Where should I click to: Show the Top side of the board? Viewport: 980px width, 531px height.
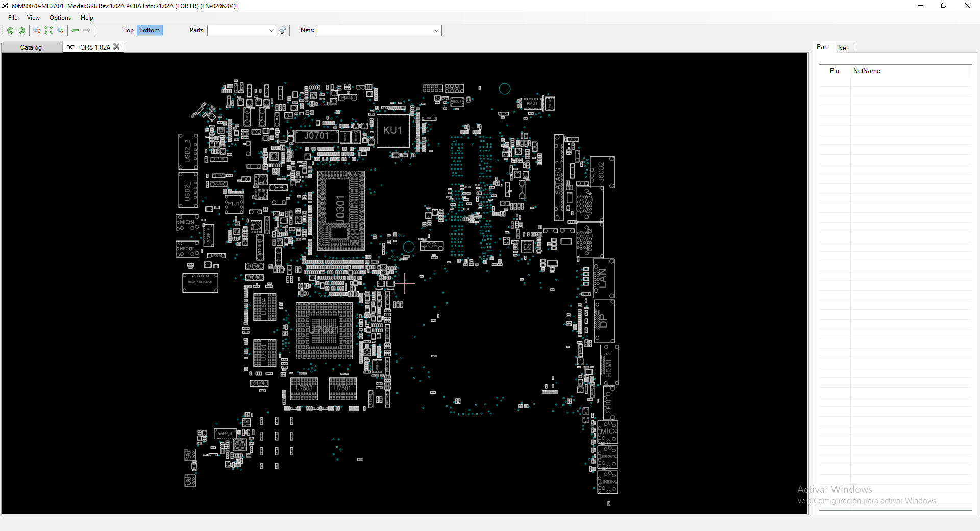pos(129,30)
